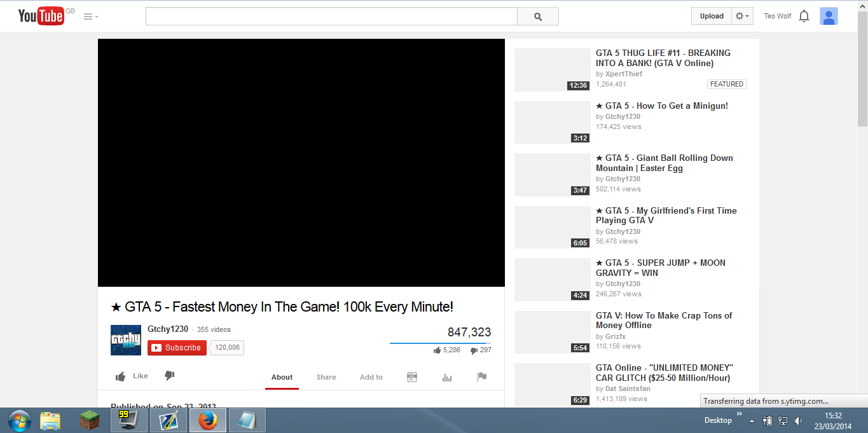Click the FEATURED badge

726,84
